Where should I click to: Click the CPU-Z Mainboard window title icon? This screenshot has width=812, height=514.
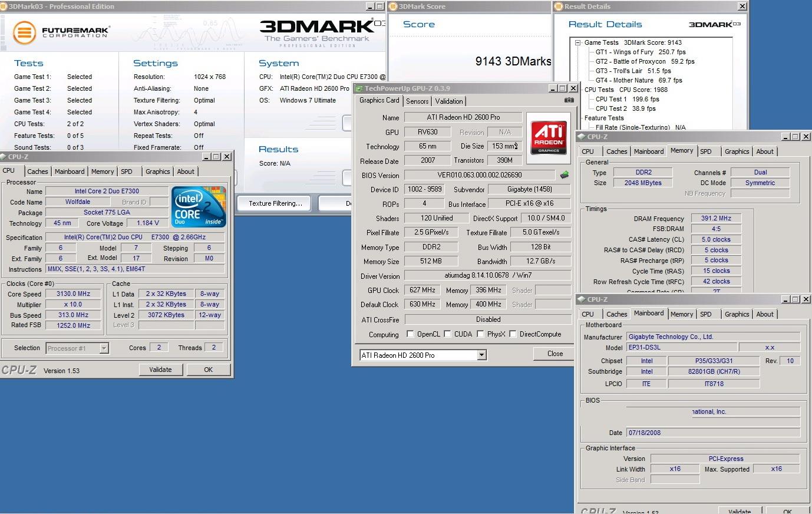581,299
